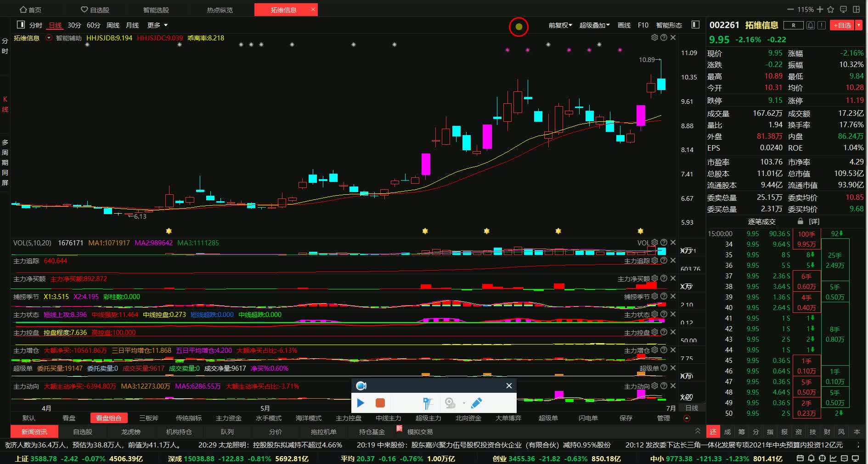Open the 更多 periods dropdown
Image resolution: width=868 pixels, height=464 pixels.
(157, 25)
